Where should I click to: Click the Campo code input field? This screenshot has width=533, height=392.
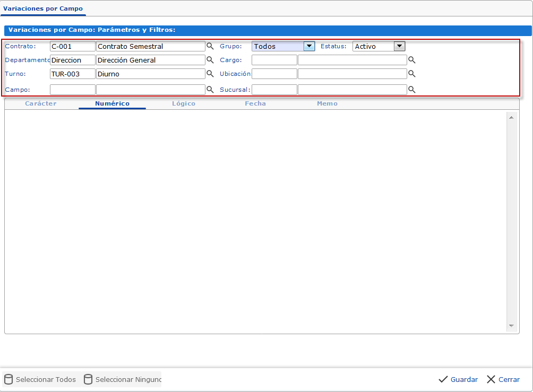click(72, 90)
